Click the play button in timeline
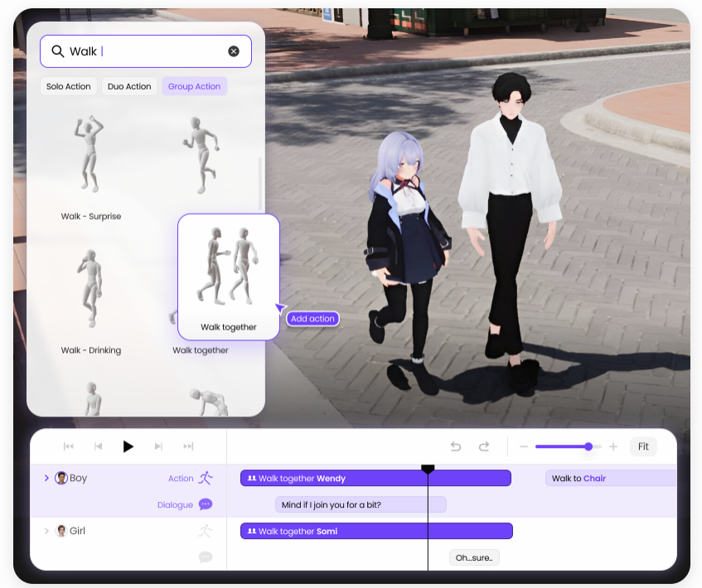Screen dimensions: 702x588 (x=128, y=446)
